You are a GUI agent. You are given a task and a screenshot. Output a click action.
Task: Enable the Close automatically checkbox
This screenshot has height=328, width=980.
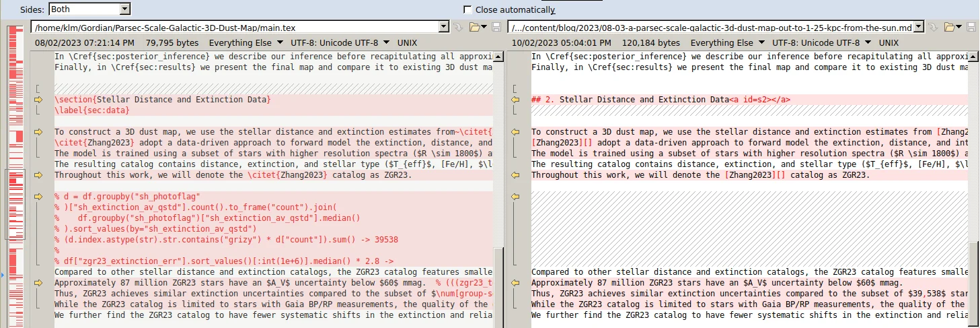click(467, 9)
